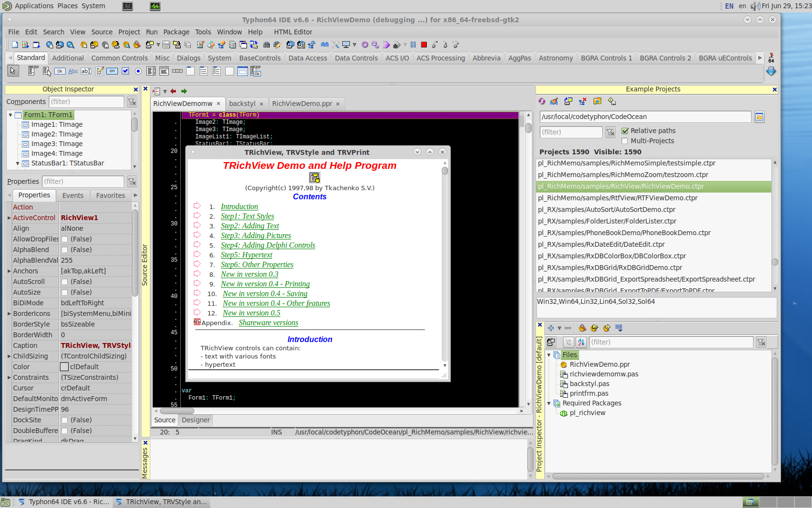812x508 pixels.
Task: Select the arrow selection pointer in component palette
Action: click(13, 71)
